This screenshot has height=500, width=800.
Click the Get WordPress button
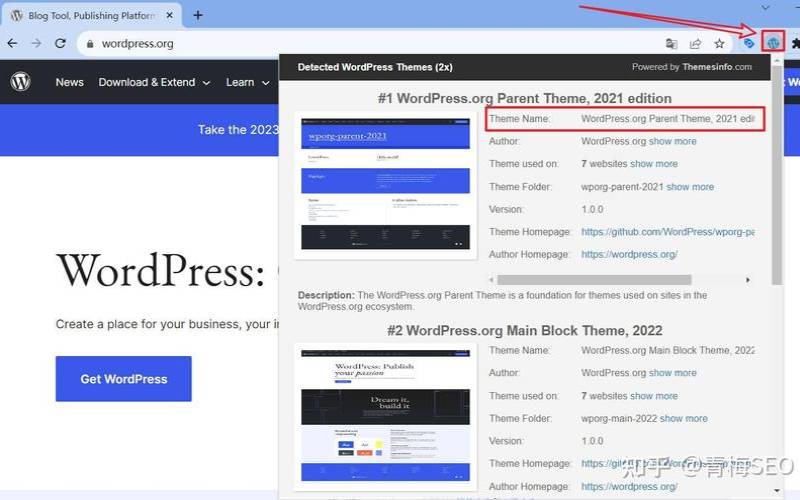[123, 379]
